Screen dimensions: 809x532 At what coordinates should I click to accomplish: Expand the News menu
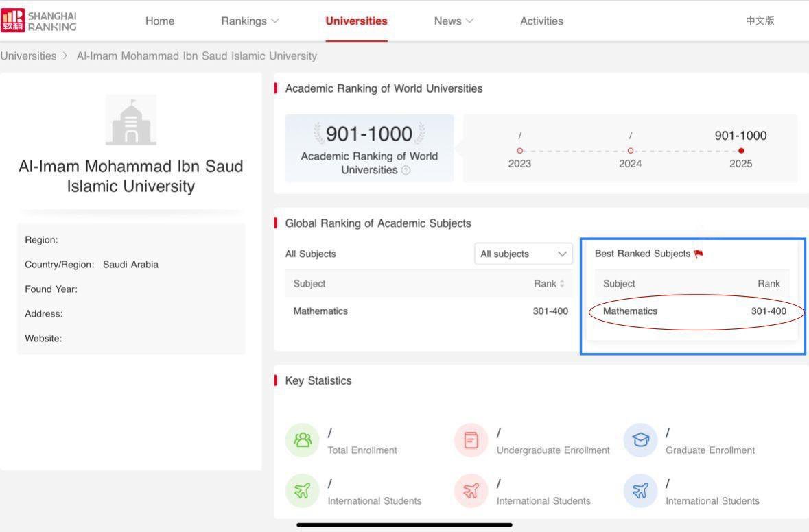(454, 21)
